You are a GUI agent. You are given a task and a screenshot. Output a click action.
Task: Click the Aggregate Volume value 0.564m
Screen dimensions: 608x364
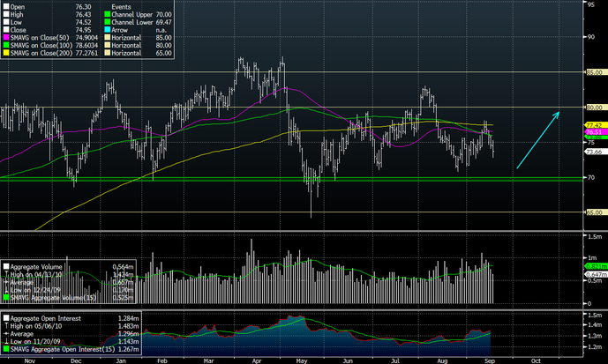click(x=124, y=267)
